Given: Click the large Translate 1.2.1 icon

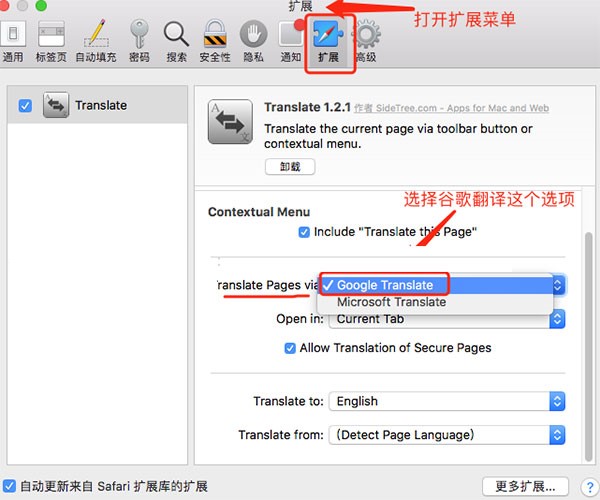Looking at the screenshot, I should click(230, 121).
